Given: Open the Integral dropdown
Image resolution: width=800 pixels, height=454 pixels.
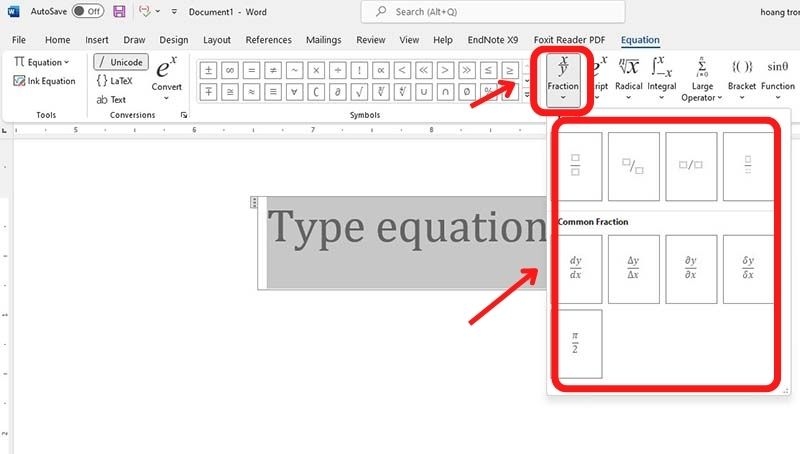Looking at the screenshot, I should (662, 79).
